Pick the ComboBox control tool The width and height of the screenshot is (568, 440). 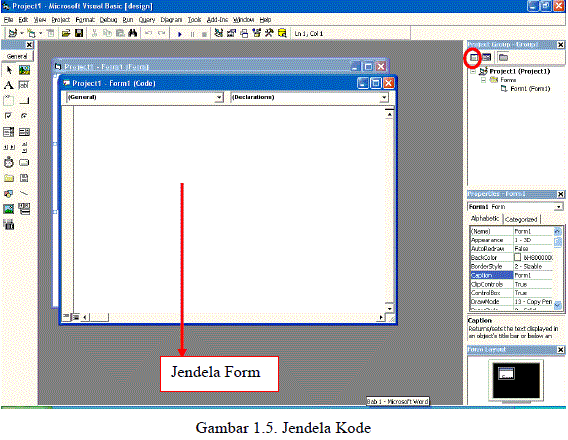click(9, 132)
